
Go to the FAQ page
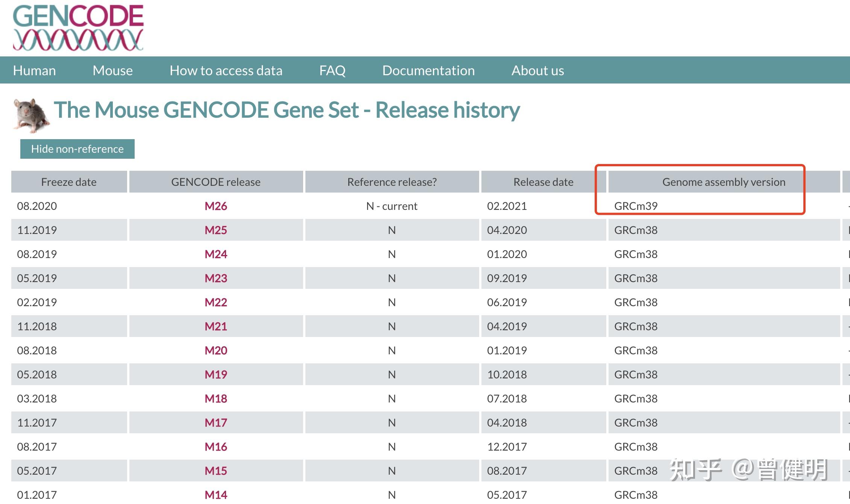coord(332,70)
